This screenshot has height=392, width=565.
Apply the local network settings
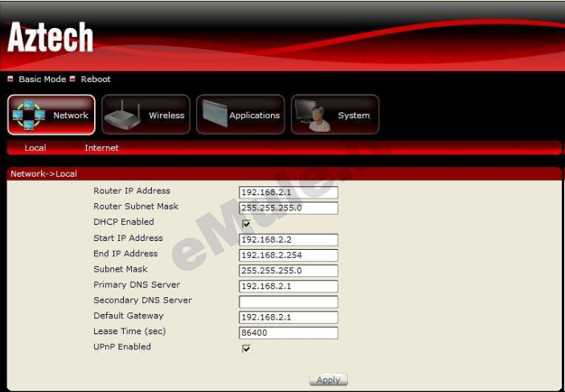[x=329, y=380]
